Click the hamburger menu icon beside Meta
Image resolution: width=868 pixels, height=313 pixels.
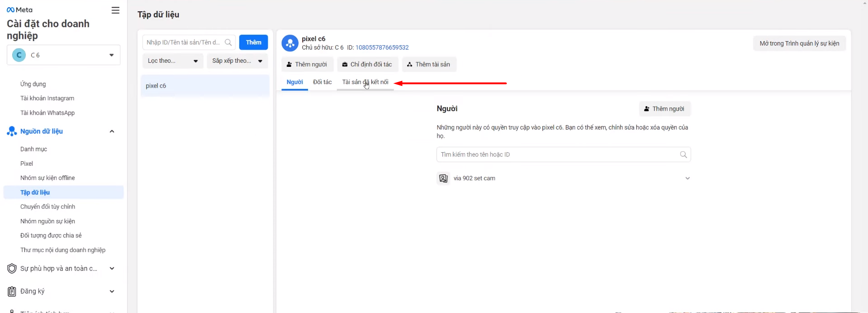[115, 10]
